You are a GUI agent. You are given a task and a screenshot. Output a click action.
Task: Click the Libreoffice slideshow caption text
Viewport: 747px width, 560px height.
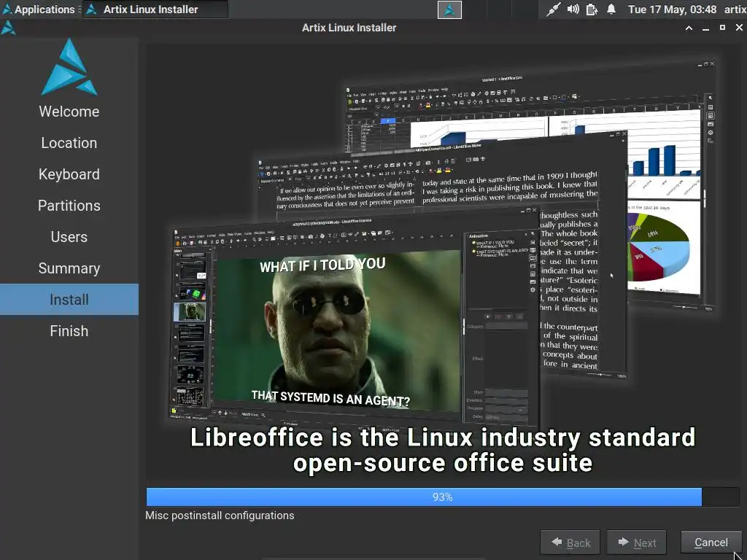[x=443, y=450]
